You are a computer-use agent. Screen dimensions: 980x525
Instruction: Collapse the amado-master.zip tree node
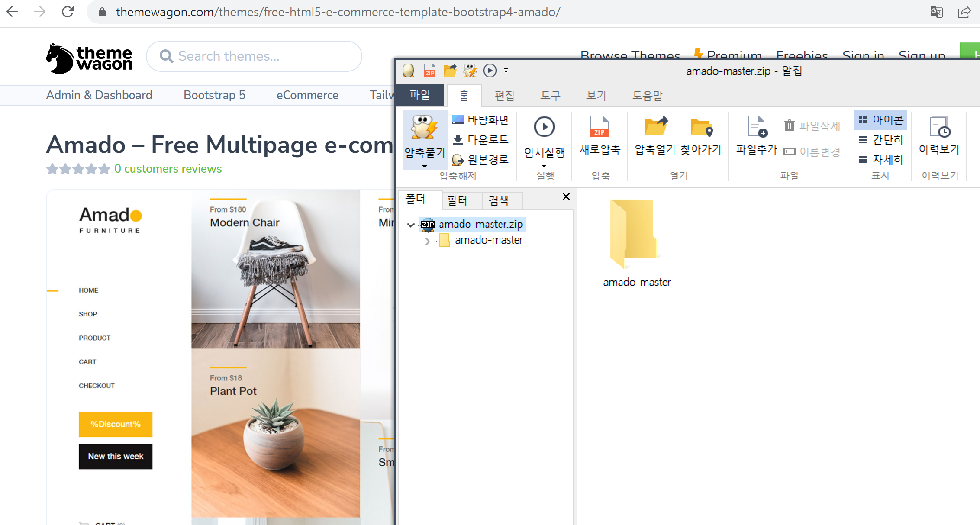pos(411,225)
